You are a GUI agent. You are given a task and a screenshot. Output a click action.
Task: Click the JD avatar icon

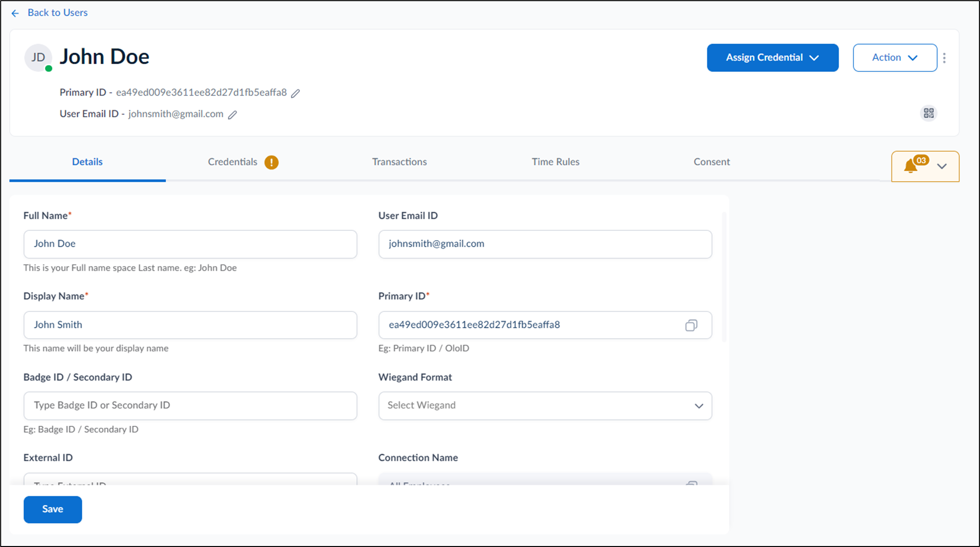pyautogui.click(x=38, y=58)
